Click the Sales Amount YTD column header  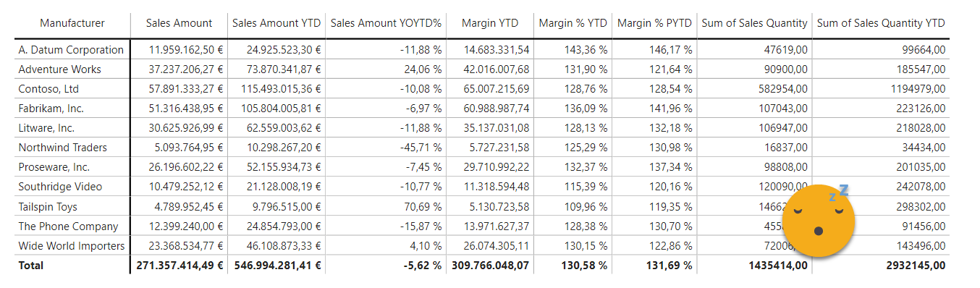276,23
